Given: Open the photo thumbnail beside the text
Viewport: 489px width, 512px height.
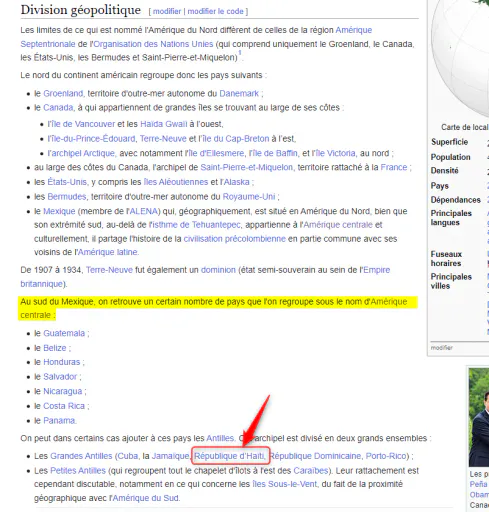Looking at the screenshot, I should [x=479, y=417].
